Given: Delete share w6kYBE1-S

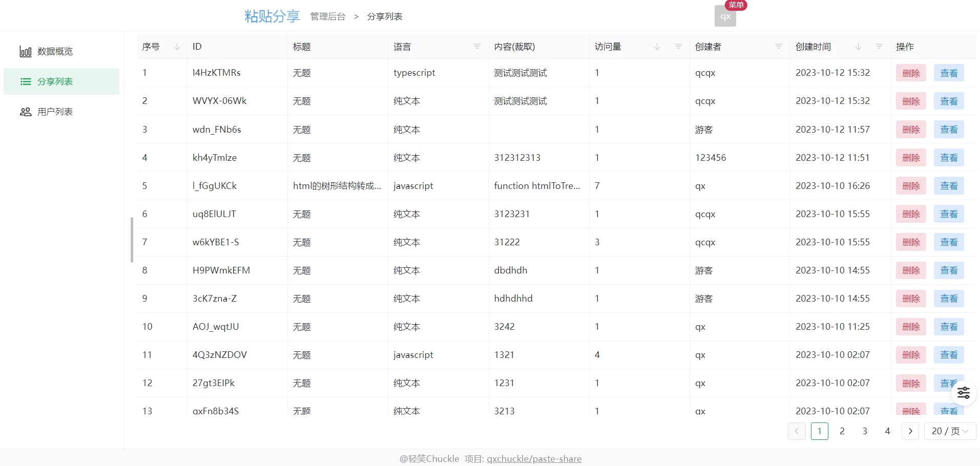Looking at the screenshot, I should point(911,242).
